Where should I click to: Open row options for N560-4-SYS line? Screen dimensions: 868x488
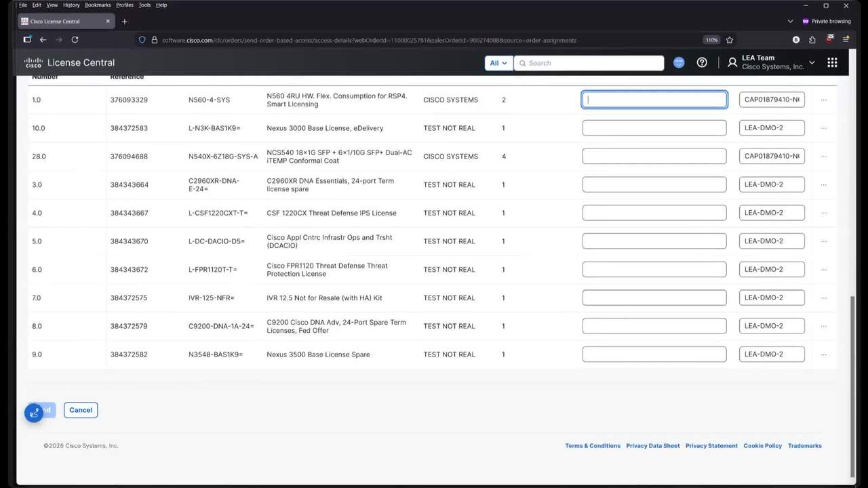(x=823, y=100)
